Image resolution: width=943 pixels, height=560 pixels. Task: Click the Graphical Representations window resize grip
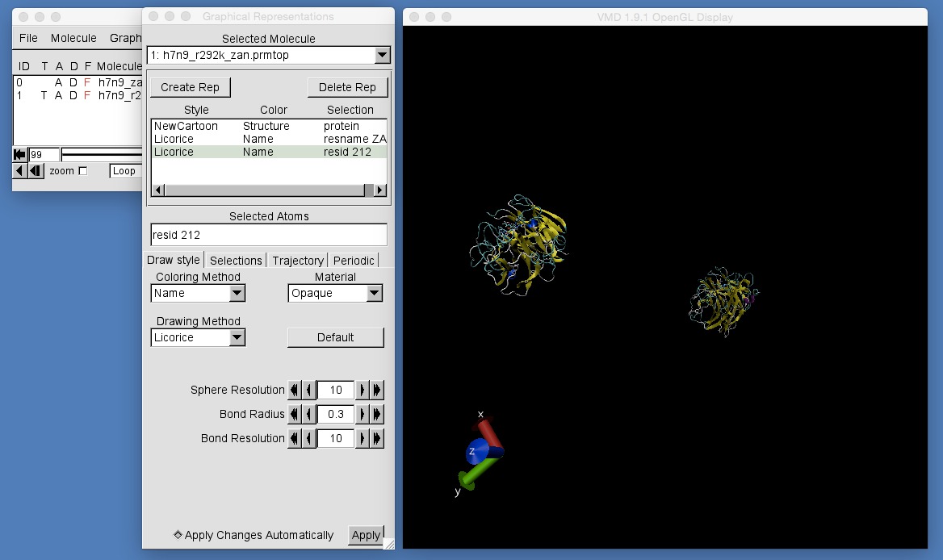389,544
